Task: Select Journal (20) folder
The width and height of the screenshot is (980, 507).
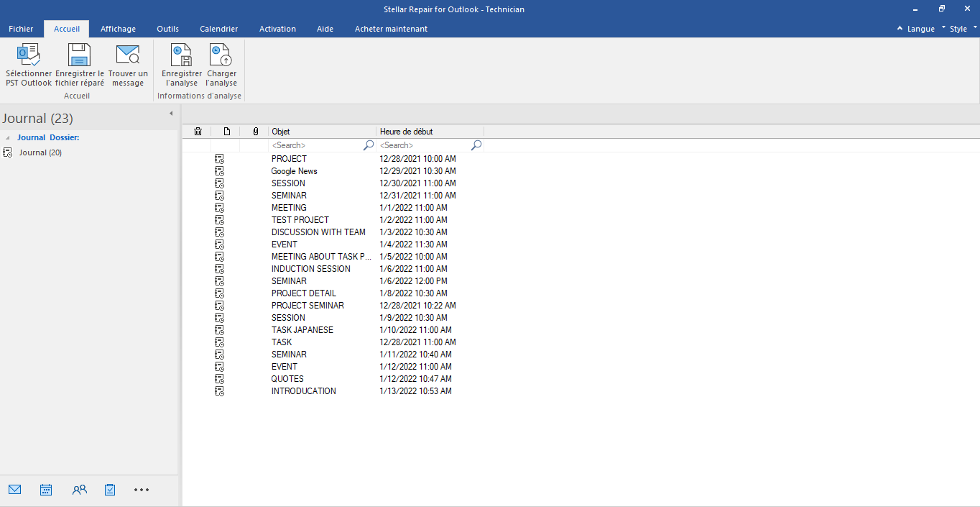Action: click(40, 152)
